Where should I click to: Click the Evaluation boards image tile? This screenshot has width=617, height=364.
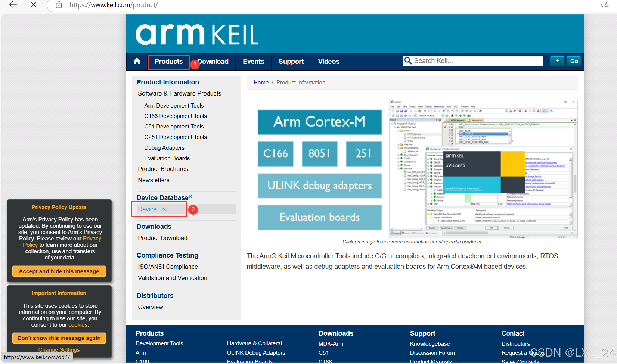(320, 217)
